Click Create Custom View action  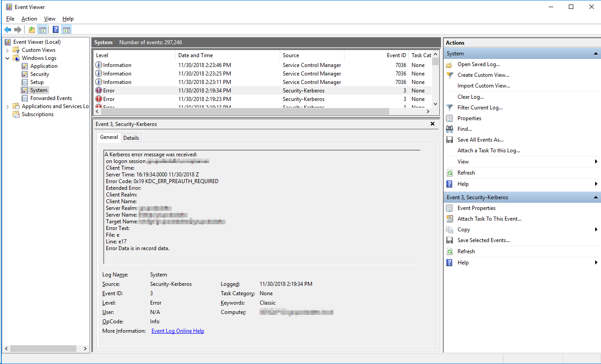pos(483,75)
